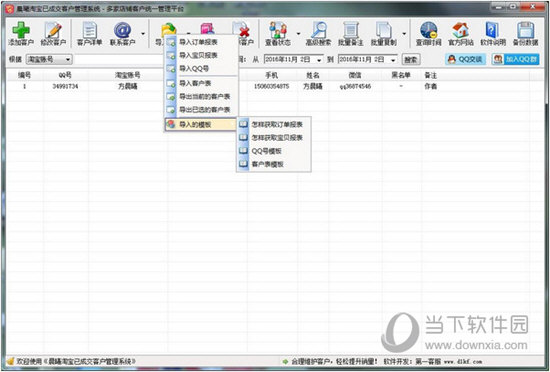550x372 pixels.
Task: Open the 客户详单 document icon
Action: tap(89, 30)
